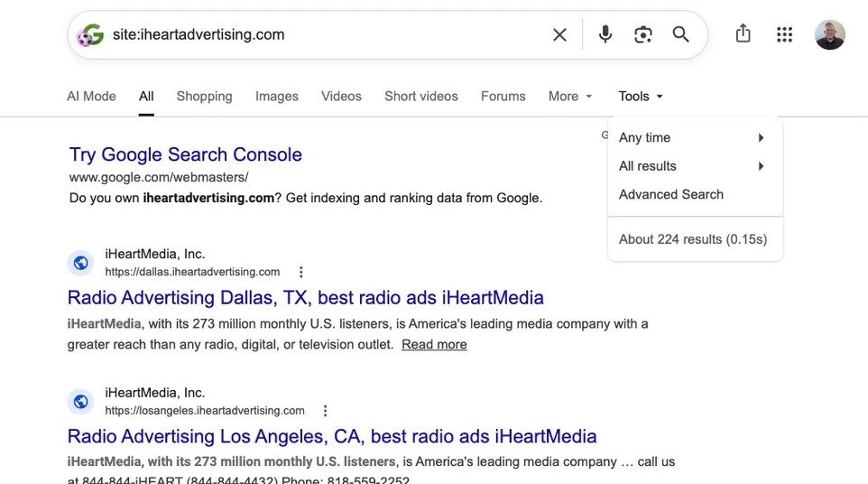
Task: Click dallas.iheartadvertising.com URL
Action: click(x=193, y=272)
